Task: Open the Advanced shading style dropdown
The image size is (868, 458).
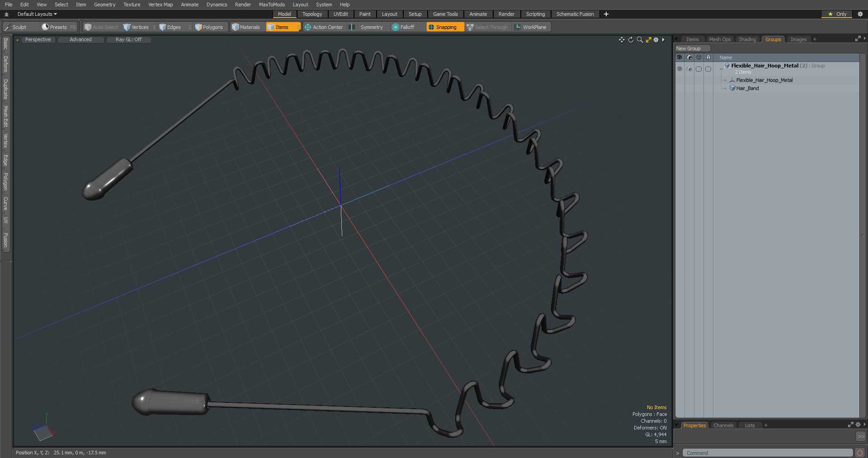Action: click(x=81, y=40)
